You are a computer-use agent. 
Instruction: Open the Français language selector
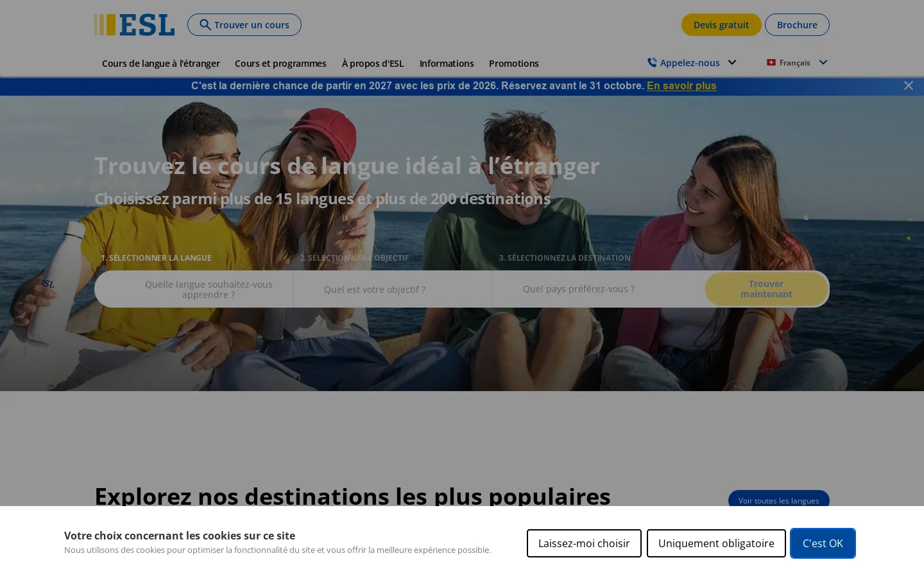(797, 62)
